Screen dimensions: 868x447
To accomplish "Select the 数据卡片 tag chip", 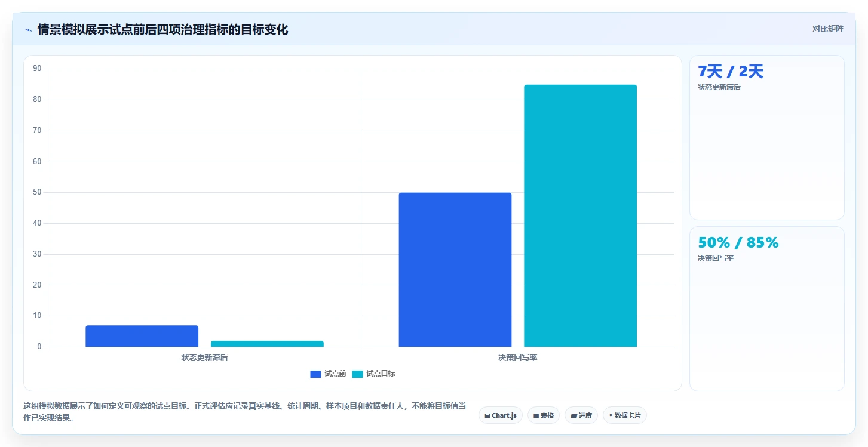I will click(x=625, y=415).
